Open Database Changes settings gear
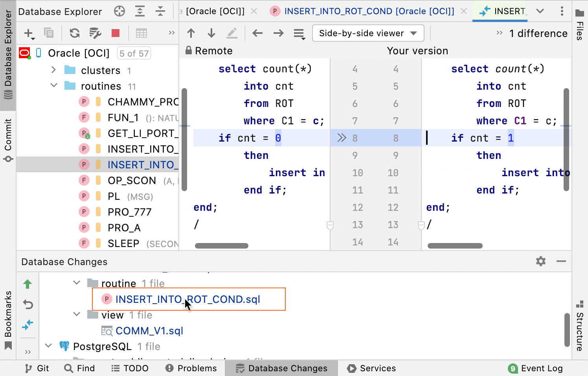The image size is (588, 376). pos(541,261)
